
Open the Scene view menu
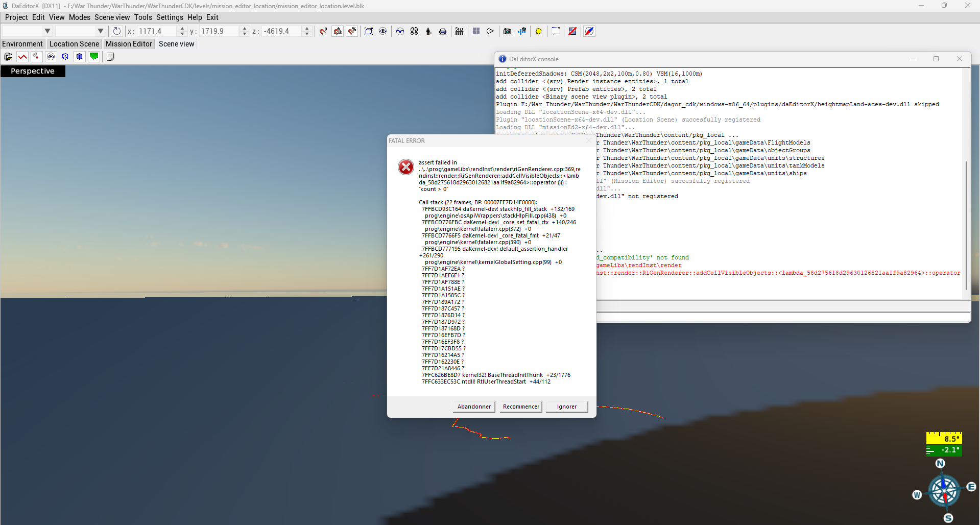click(112, 17)
